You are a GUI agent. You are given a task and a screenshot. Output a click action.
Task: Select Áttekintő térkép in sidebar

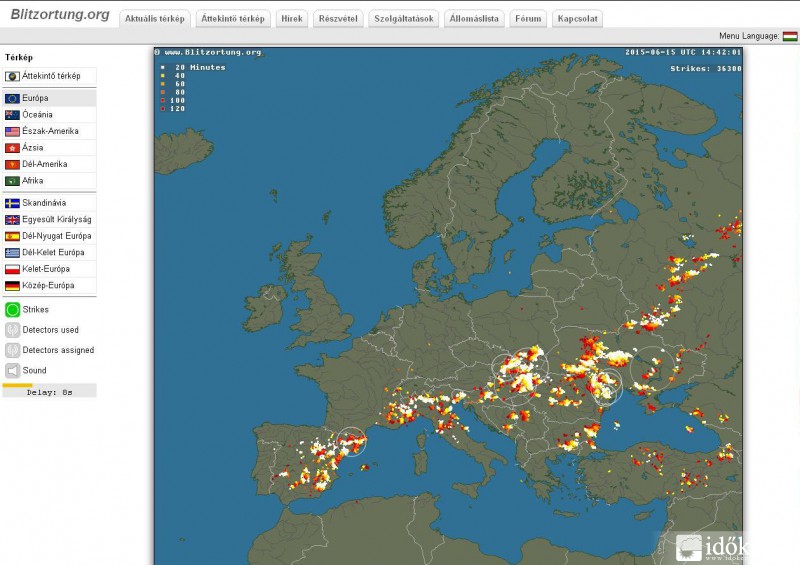click(x=49, y=76)
